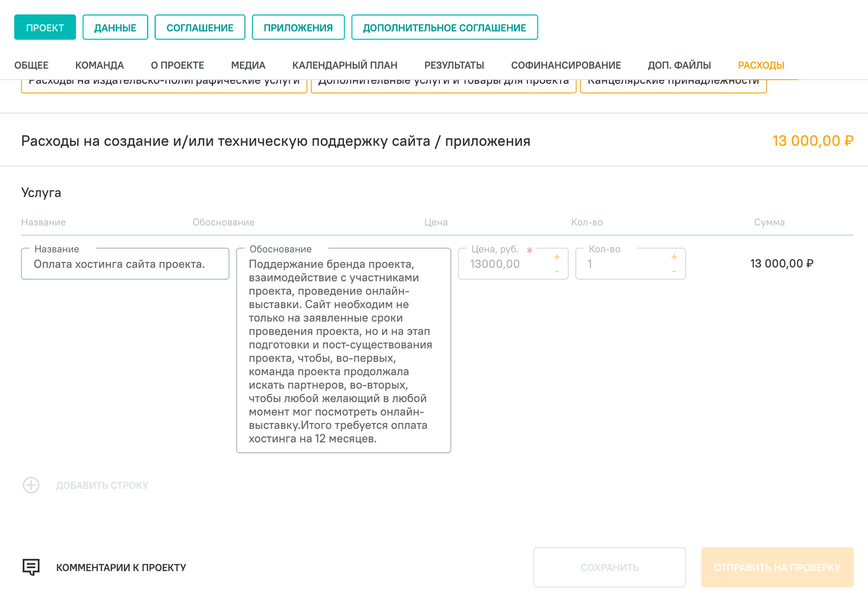This screenshot has height=602, width=868.
Task: Open the ДОПОЛНИТЕЛЬНОЕ СОГЛАШЕНИЕ tab
Action: point(444,27)
